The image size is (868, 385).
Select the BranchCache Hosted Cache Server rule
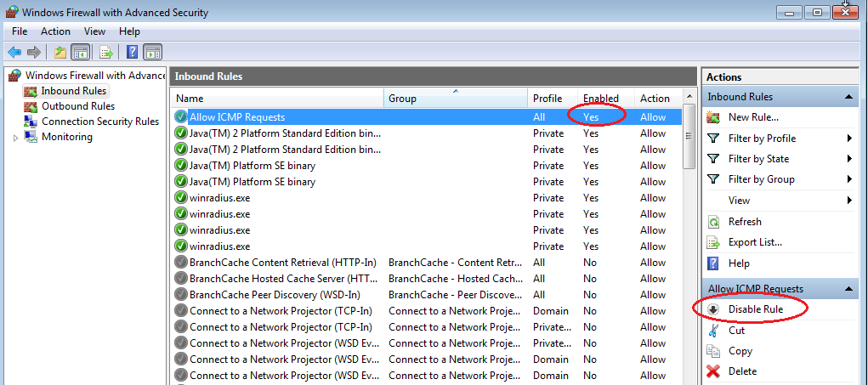(x=426, y=279)
